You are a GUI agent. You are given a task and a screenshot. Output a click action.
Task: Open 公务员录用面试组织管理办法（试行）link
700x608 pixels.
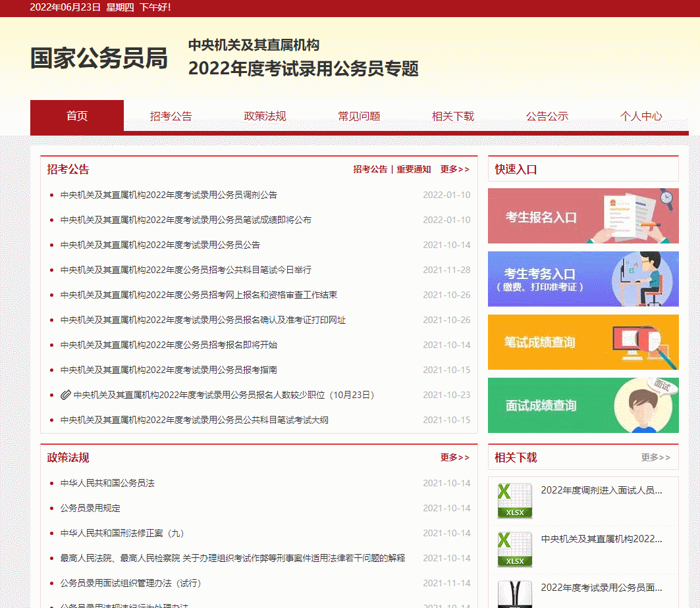[x=131, y=583]
